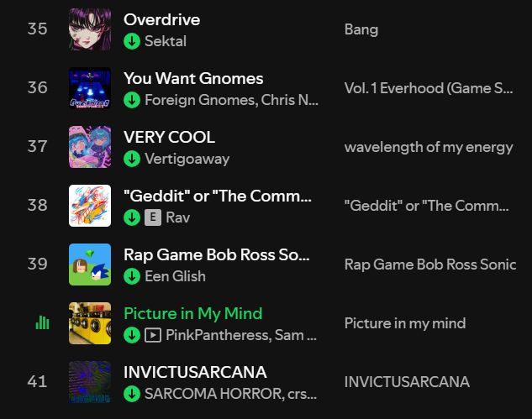Open artist Sektal's page
This screenshot has height=419, width=532.
pyautogui.click(x=166, y=41)
